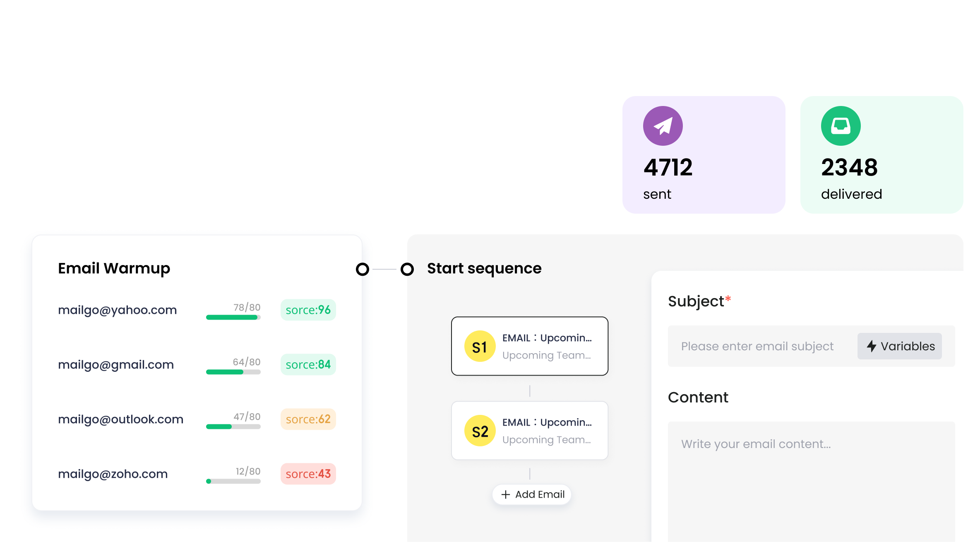Click the yellow S2 step badge
Image resolution: width=980 pixels, height=542 pixels.
480,431
